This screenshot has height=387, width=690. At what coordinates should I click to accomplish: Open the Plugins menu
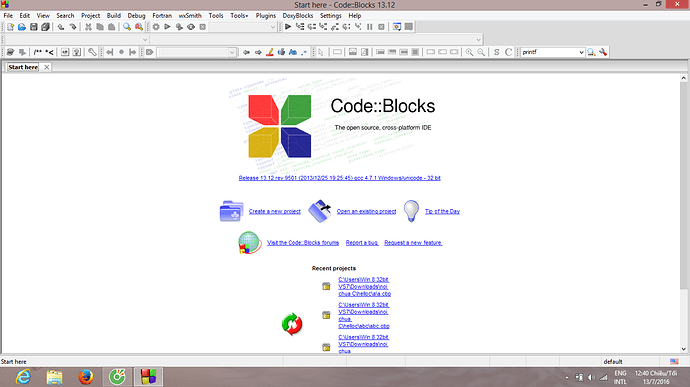[266, 15]
